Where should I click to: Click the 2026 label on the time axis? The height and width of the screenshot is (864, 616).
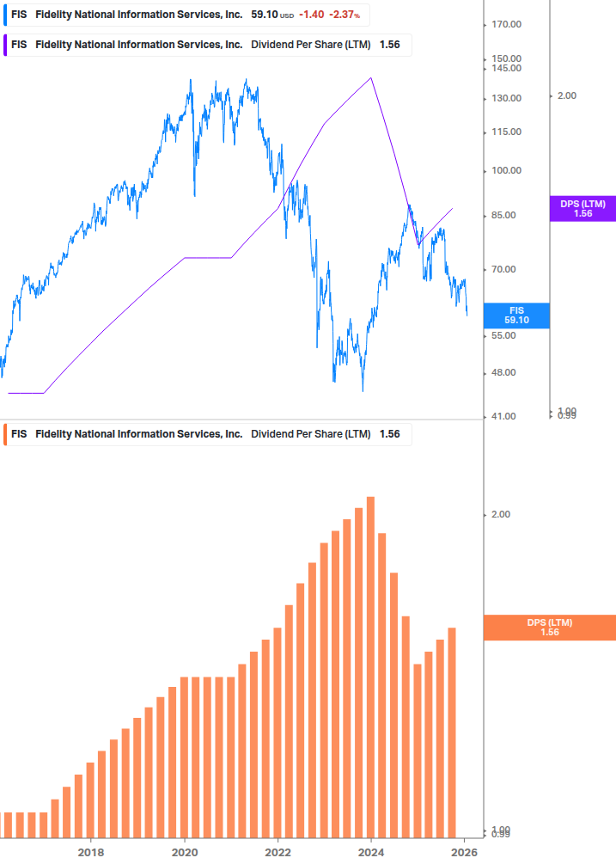[x=464, y=853]
